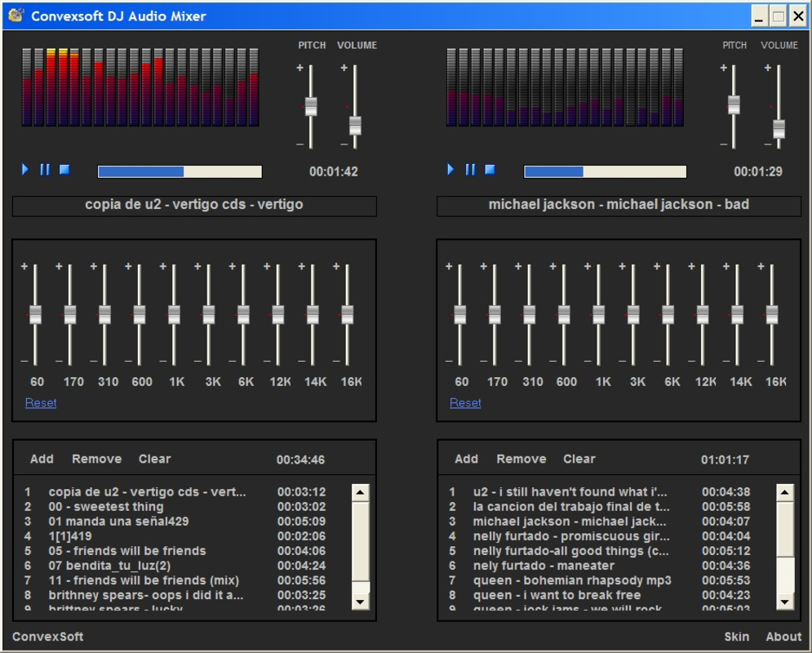The width and height of the screenshot is (812, 653).
Task: Select 'nelly furtado - promiscuous gir...' track
Action: tap(599, 536)
